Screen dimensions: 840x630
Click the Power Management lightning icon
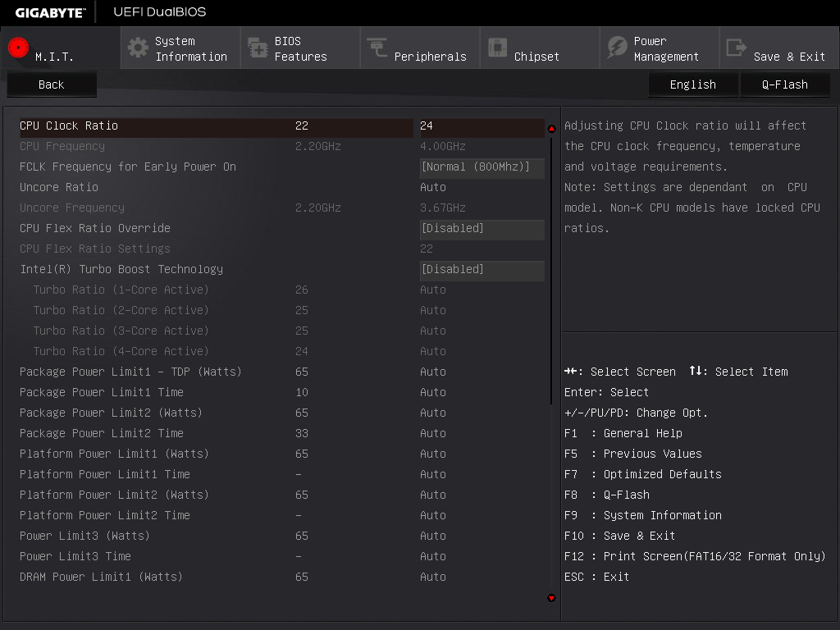[617, 48]
